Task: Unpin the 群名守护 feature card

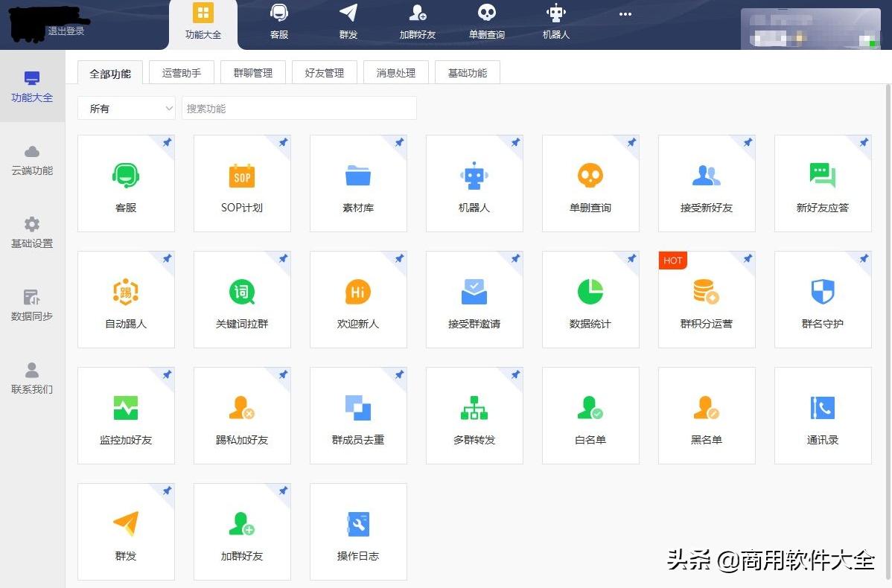Action: click(x=862, y=258)
